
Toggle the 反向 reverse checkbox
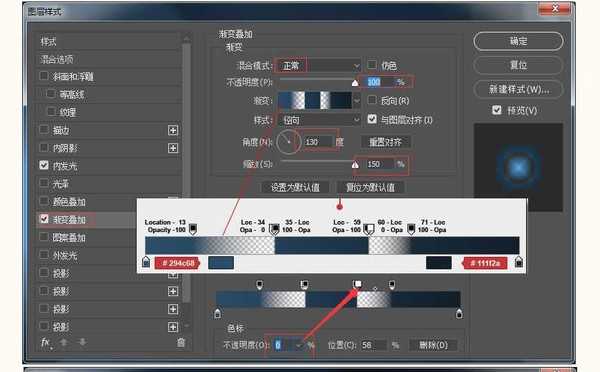[372, 100]
